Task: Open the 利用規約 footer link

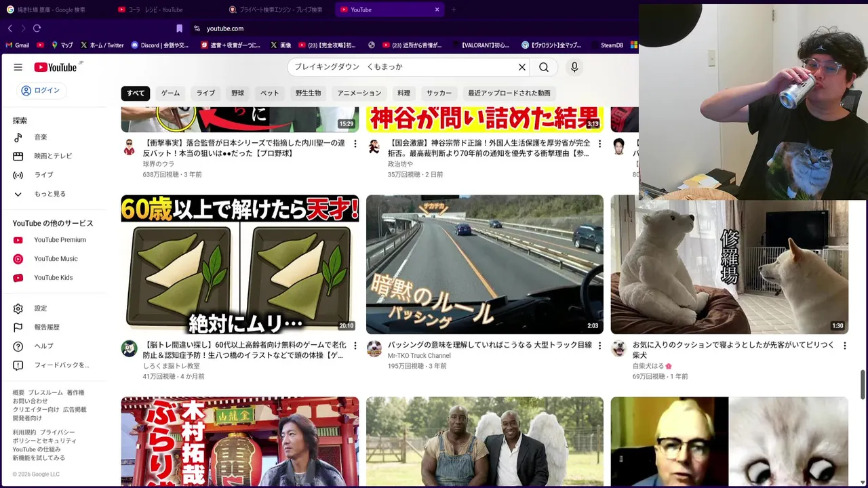Action: [x=24, y=432]
